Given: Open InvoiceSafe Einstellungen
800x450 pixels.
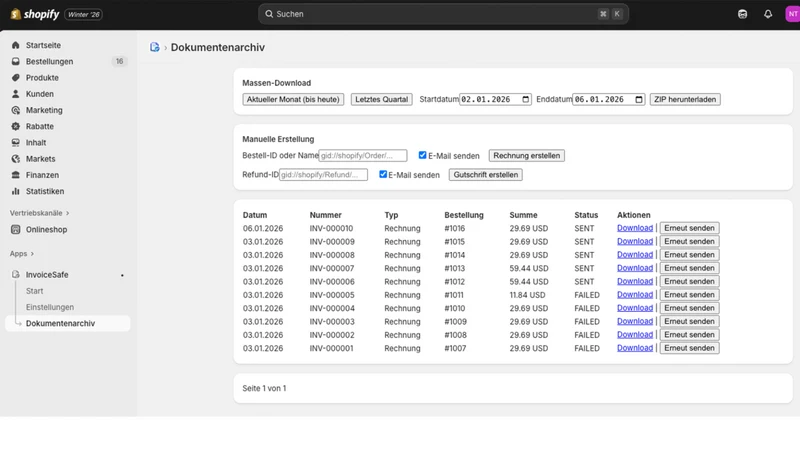Looking at the screenshot, I should [x=50, y=307].
